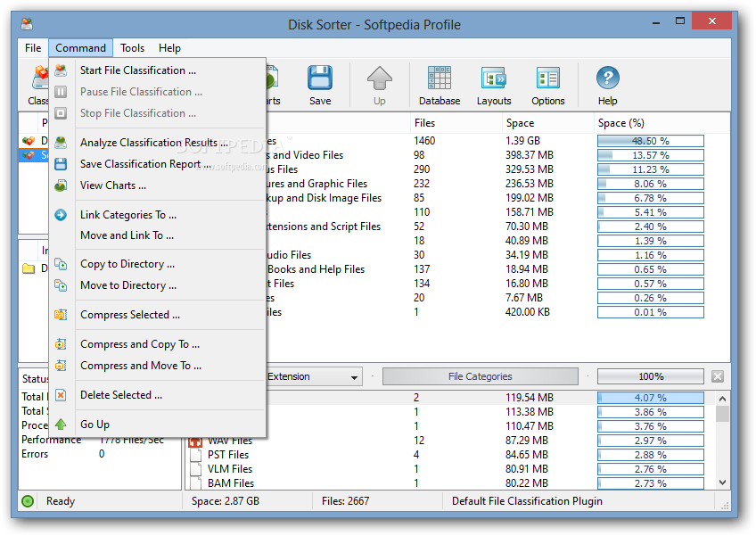
Task: Open the Tools menu
Action: click(132, 48)
